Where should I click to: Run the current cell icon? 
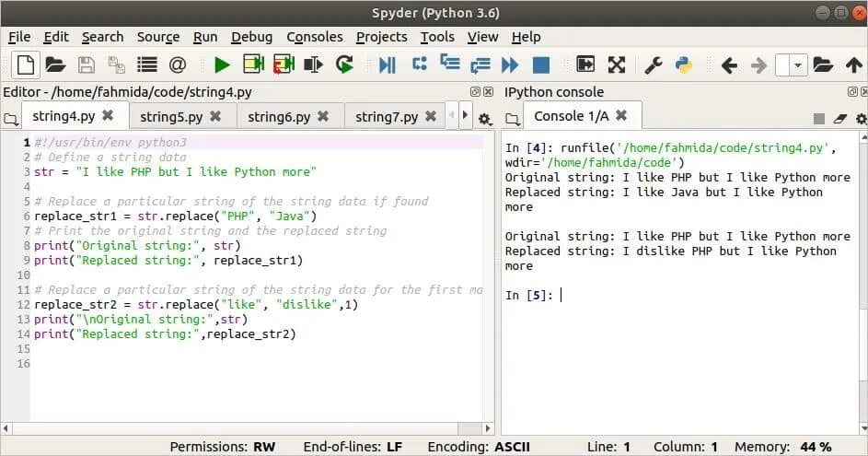tap(253, 64)
